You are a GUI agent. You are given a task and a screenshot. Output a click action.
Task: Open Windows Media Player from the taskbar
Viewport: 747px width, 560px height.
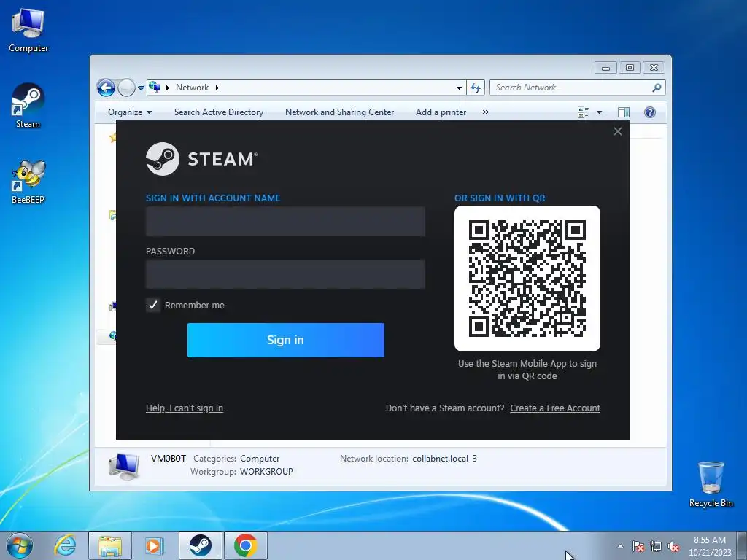tap(155, 545)
